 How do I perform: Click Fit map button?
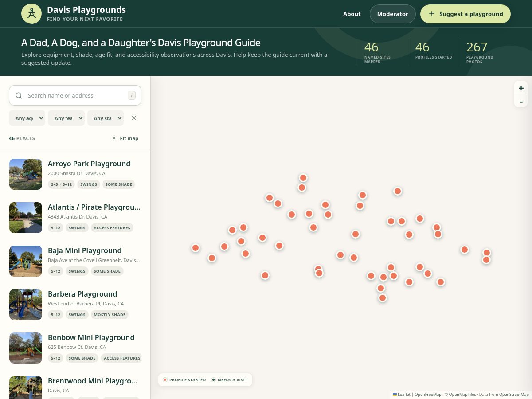(125, 138)
